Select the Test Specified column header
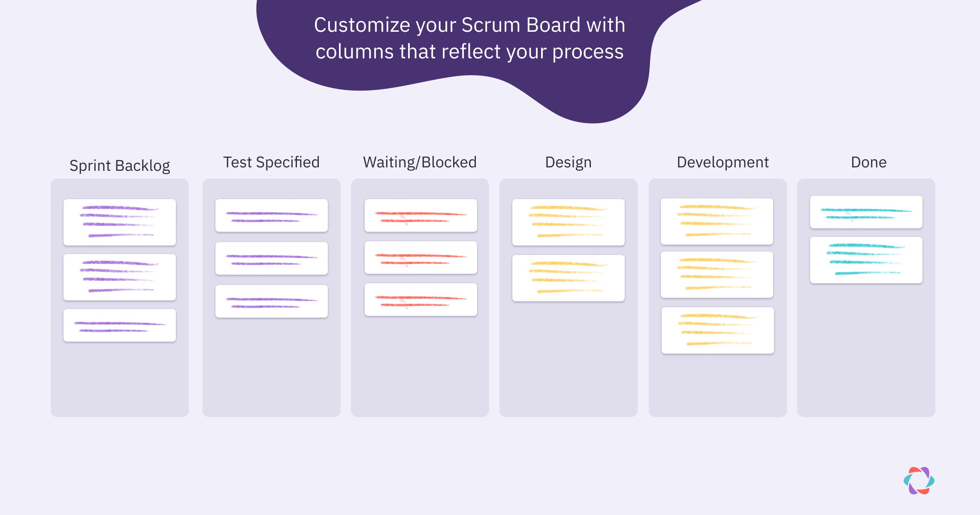 [x=271, y=162]
